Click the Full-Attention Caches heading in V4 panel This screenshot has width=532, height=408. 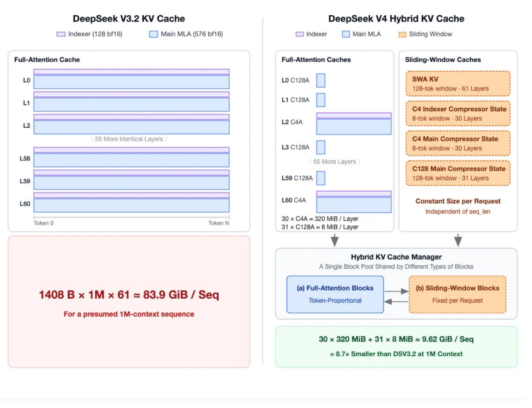pyautogui.click(x=316, y=60)
